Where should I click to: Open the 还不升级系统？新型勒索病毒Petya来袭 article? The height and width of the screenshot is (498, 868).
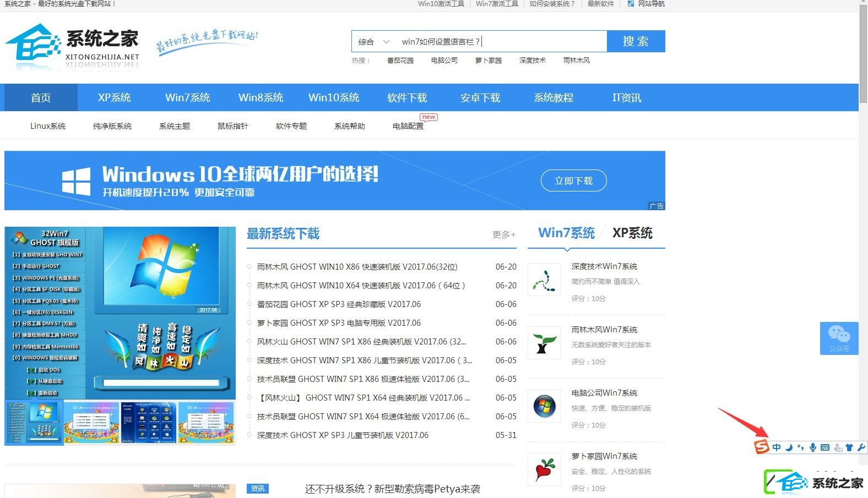click(393, 489)
